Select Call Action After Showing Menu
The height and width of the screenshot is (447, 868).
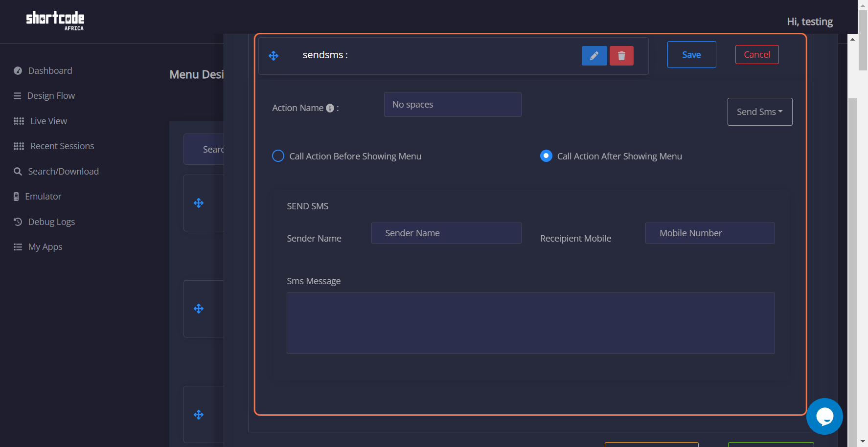[546, 156]
